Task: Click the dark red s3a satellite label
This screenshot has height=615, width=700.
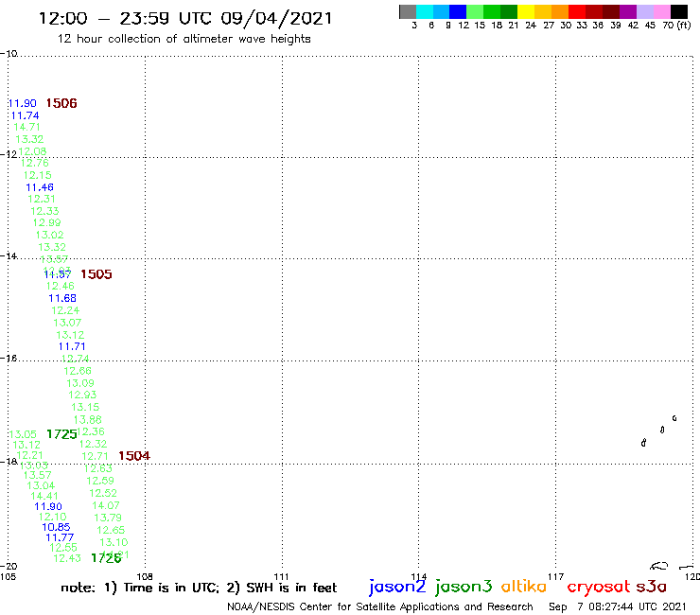Action: pyautogui.click(x=651, y=588)
